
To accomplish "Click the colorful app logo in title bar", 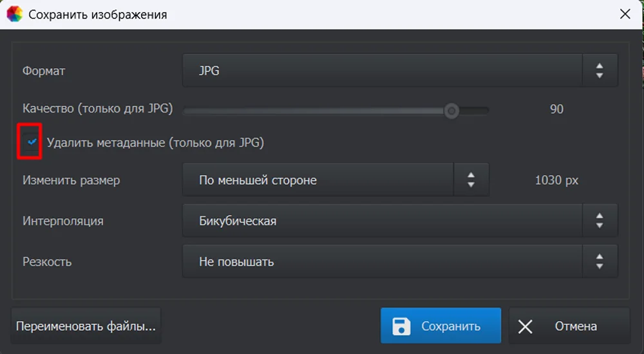I will pyautogui.click(x=14, y=14).
